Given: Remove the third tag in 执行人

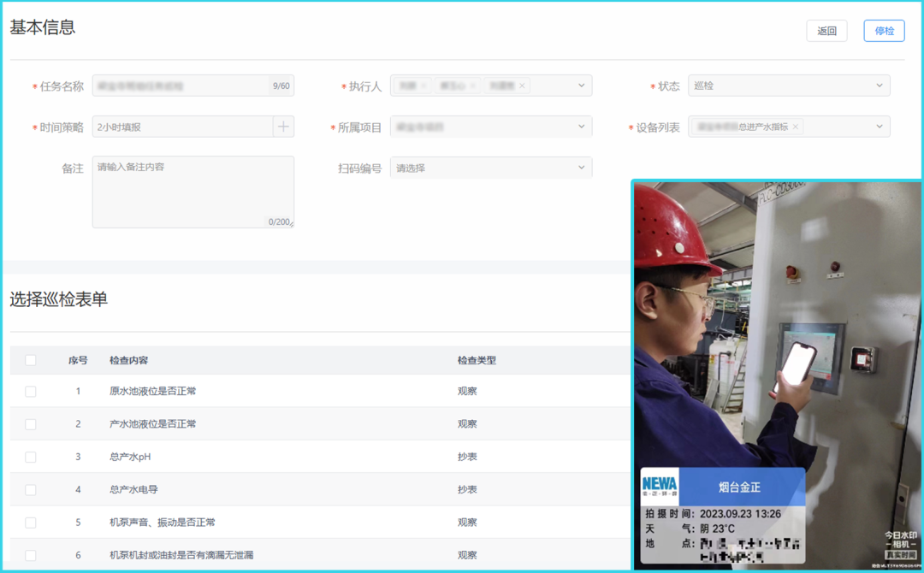Looking at the screenshot, I should pyautogui.click(x=522, y=86).
